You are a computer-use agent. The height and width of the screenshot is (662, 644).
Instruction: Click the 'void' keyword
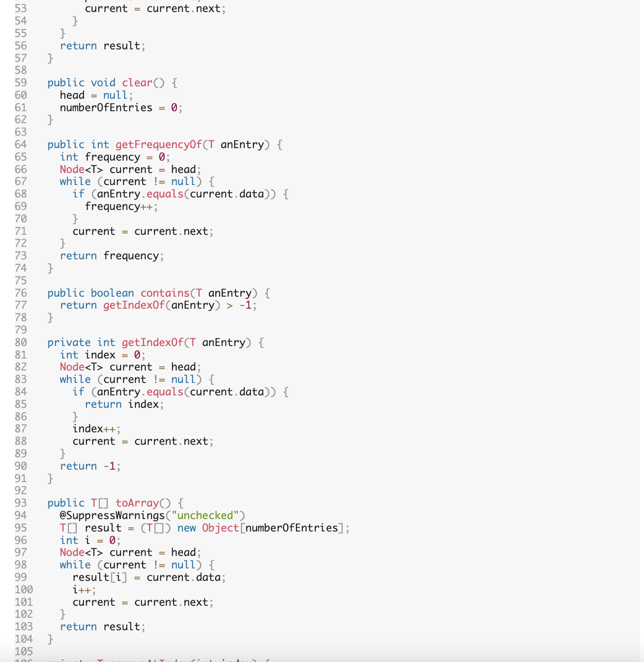[103, 82]
